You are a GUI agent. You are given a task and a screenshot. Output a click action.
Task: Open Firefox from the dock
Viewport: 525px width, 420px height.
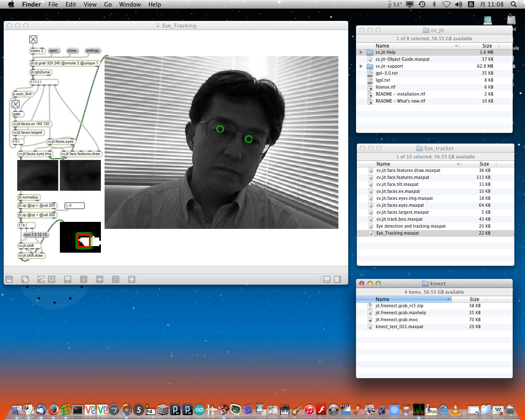click(53, 409)
